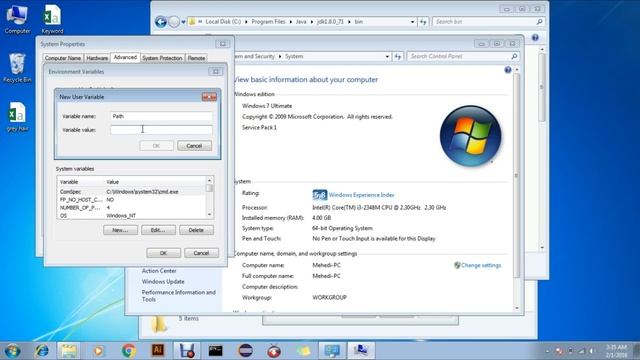Viewport: 640px width, 360px height.
Task: Expand the Java breadcrumb arrow
Action: (x=311, y=22)
